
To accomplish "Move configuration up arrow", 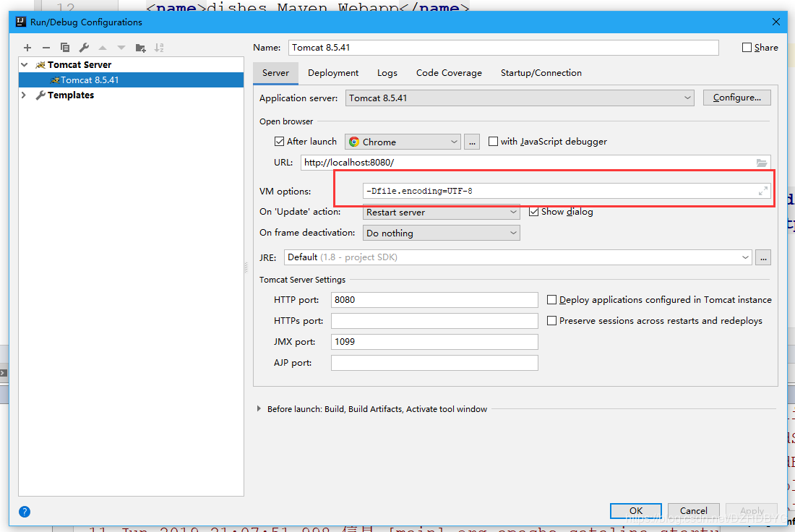I will click(103, 48).
